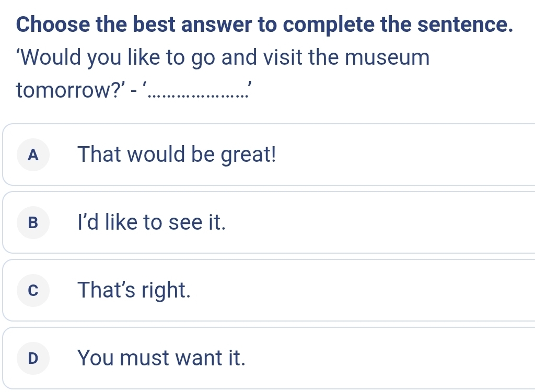The width and height of the screenshot is (535, 392).
Task: Choose the answer "That would be great!"
Action: pyautogui.click(x=176, y=155)
